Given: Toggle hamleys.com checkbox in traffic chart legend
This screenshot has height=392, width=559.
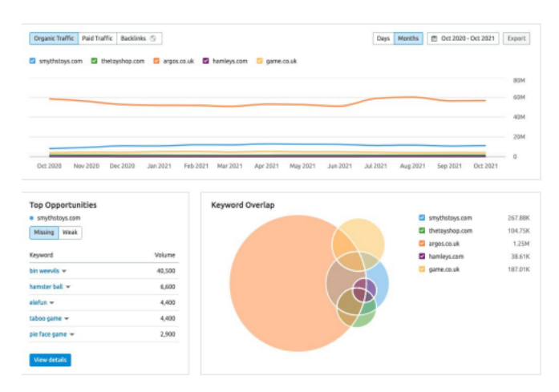Looking at the screenshot, I should pos(205,61).
